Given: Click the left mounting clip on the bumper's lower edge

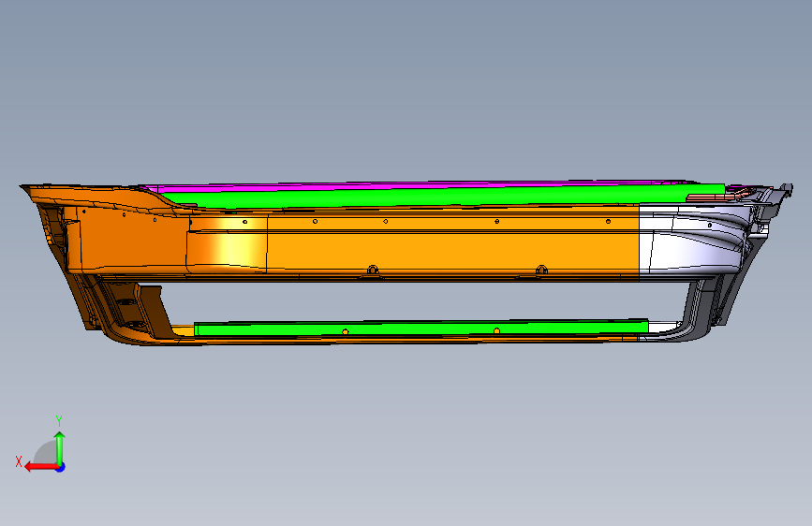Looking at the screenshot, I should point(373,270).
